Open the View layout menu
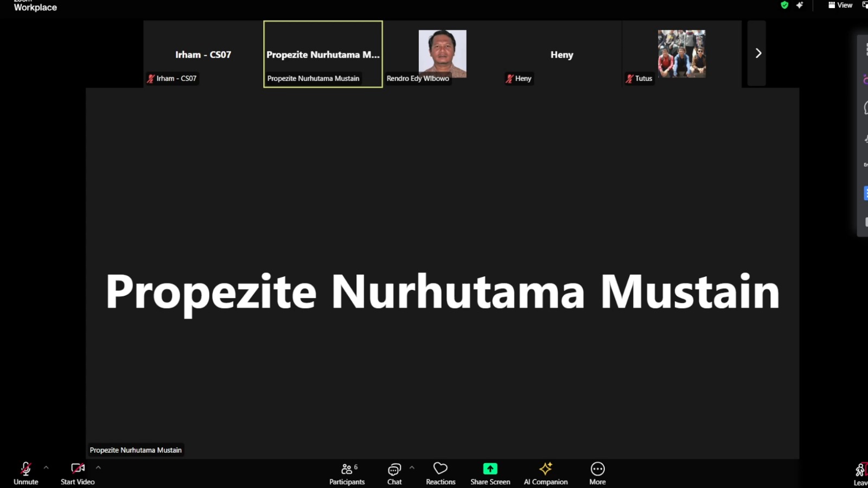The width and height of the screenshot is (868, 488). click(840, 5)
